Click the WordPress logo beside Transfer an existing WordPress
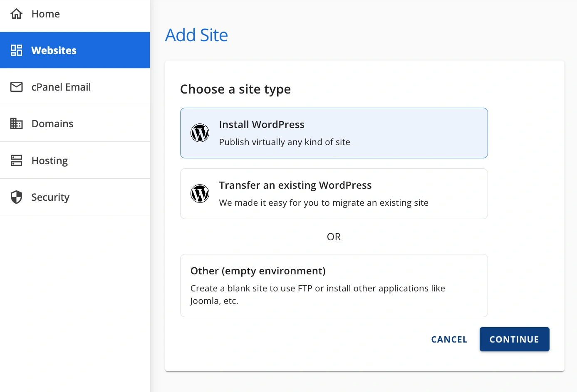Screen dimensions: 577x392 [x=200, y=194]
